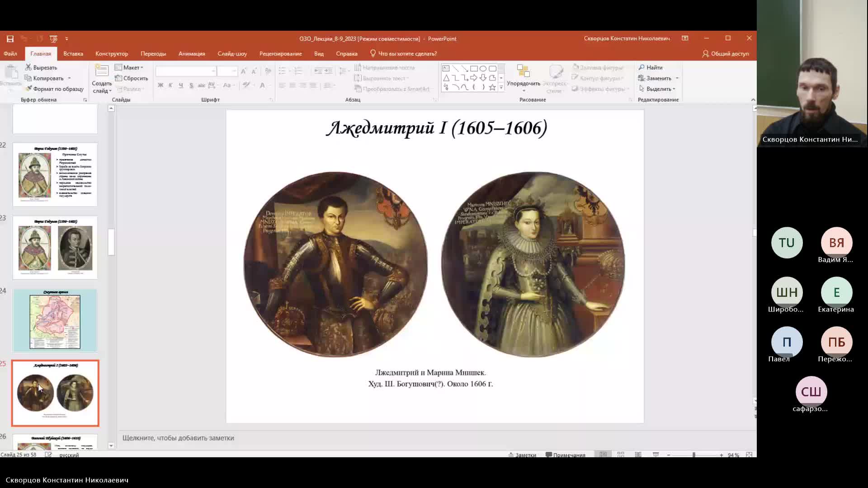Viewport: 868px width, 488px height.
Task: Open the Выделить select dropdown
Action: [x=657, y=89]
